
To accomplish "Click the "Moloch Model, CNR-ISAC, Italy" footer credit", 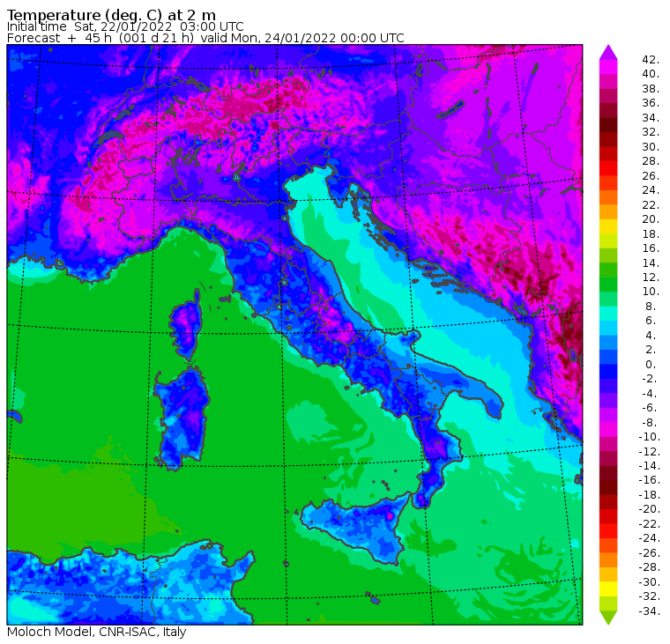I will pyautogui.click(x=97, y=632).
